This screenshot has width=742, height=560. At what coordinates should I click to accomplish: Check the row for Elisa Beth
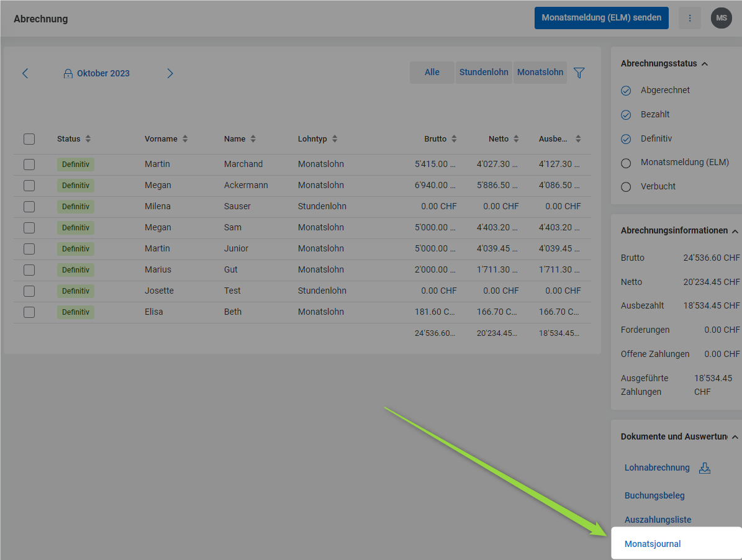pyautogui.click(x=29, y=312)
